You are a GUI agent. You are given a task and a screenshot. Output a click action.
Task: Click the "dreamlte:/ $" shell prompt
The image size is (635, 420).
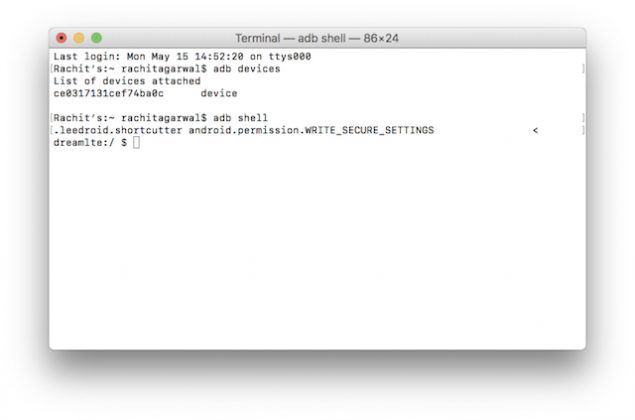point(90,144)
